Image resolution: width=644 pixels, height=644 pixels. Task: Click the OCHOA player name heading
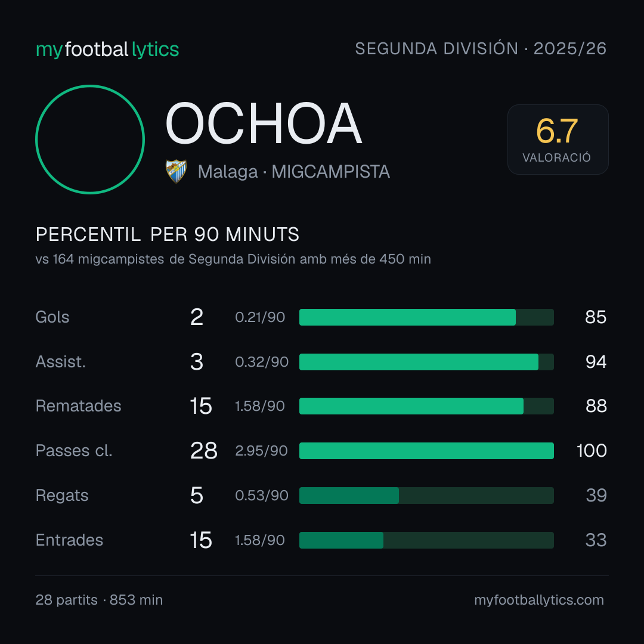point(264,123)
